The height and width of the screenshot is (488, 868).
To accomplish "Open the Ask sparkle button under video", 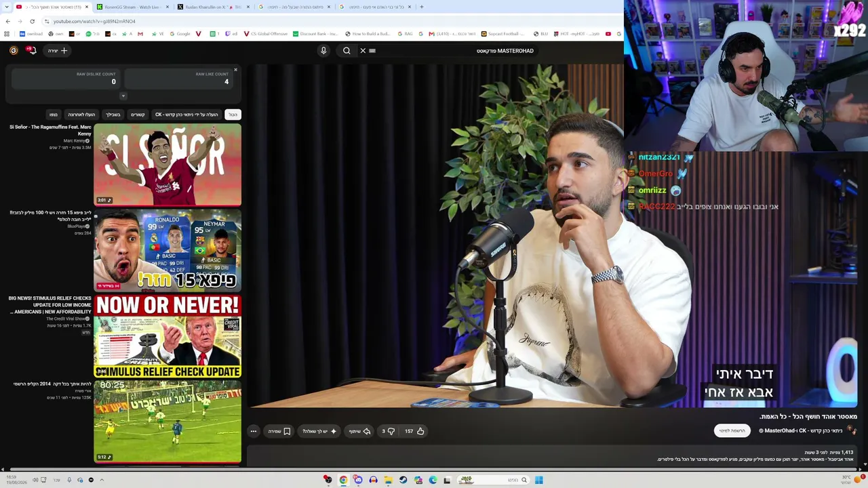I will [x=319, y=431].
